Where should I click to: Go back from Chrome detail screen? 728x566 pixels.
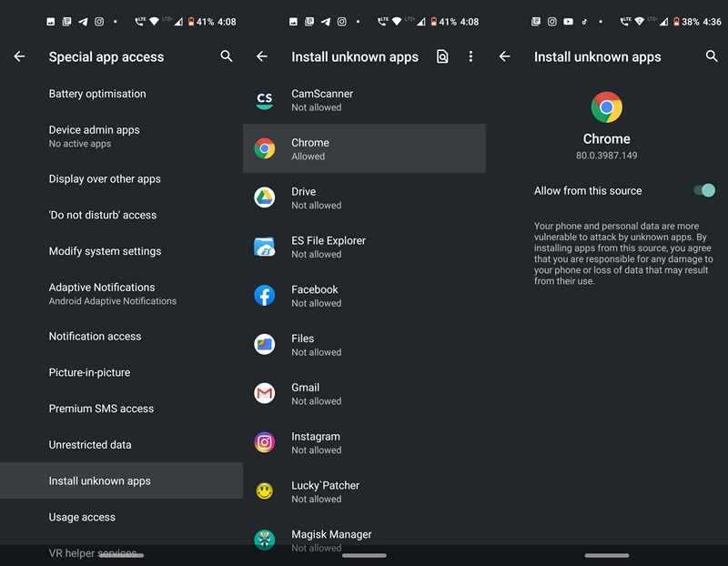coord(505,56)
